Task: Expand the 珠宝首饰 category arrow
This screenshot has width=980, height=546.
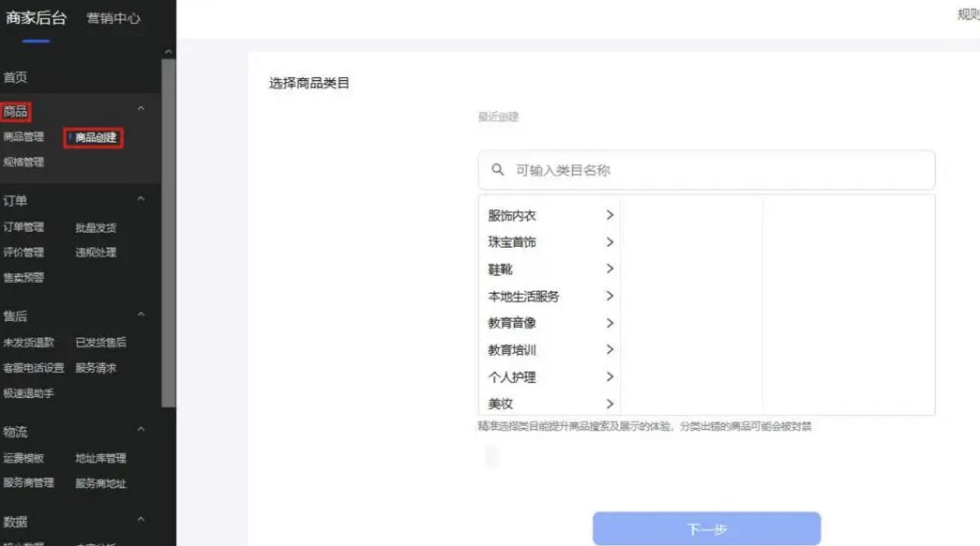Action: [x=609, y=242]
